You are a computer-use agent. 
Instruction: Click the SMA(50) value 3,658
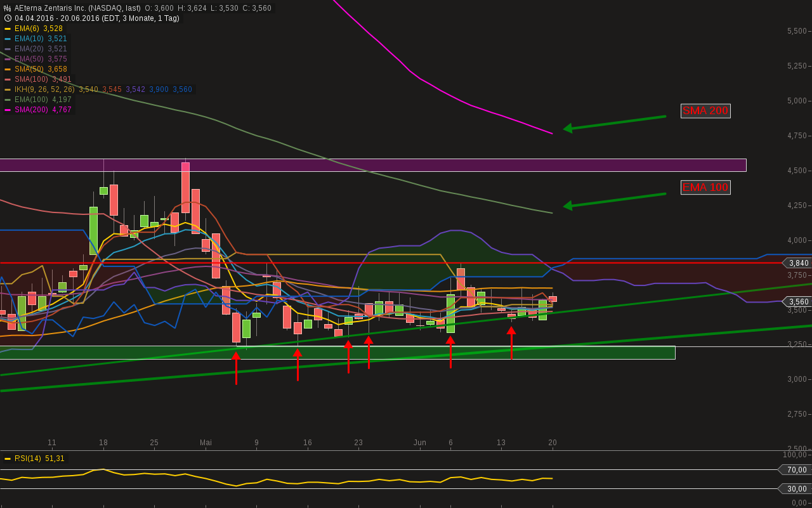pos(58,69)
